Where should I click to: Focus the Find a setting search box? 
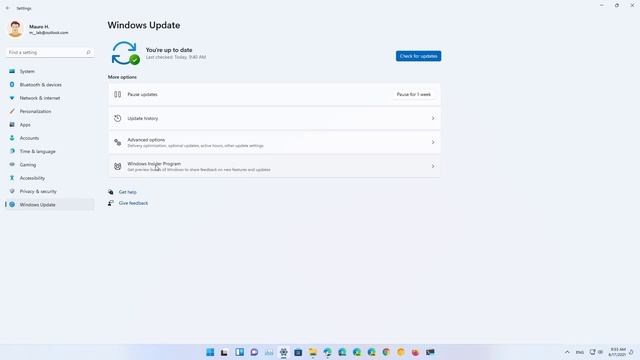[49, 52]
